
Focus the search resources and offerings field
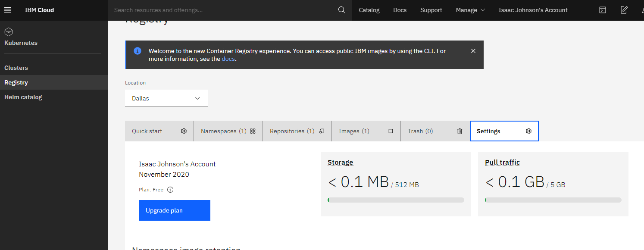[x=222, y=10]
